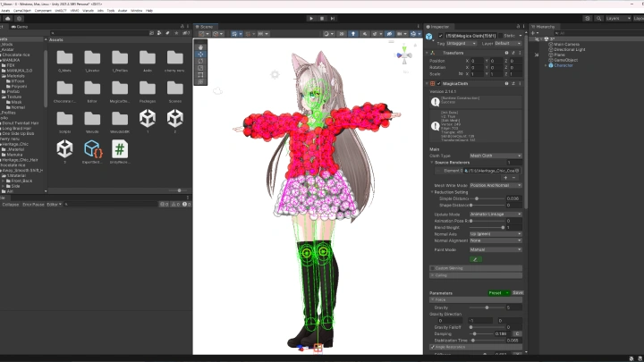Image resolution: width=644 pixels, height=362 pixels.
Task: Click the Save button in Parameters
Action: coord(518,293)
